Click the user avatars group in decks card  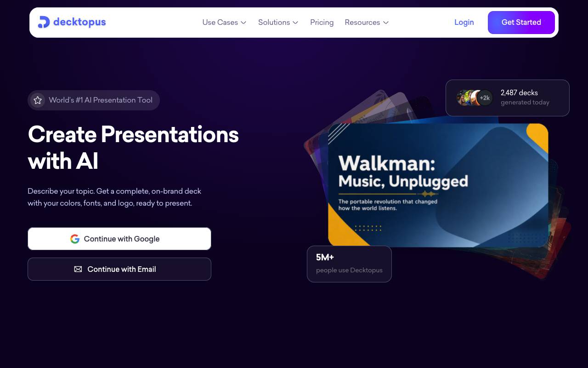[x=475, y=98]
